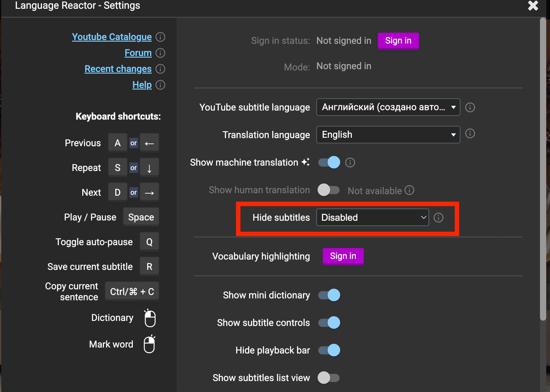Click info icon beside Recent changes
The width and height of the screenshot is (550, 392).
pyautogui.click(x=160, y=69)
